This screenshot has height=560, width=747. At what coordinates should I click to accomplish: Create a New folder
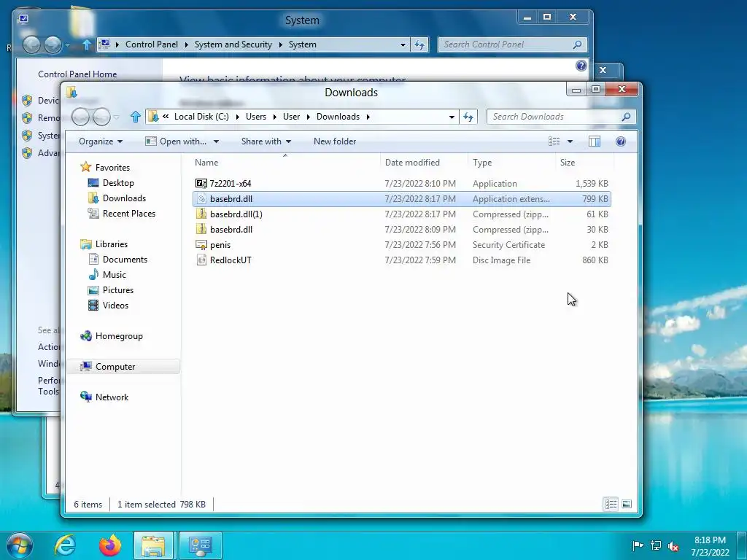pyautogui.click(x=334, y=141)
